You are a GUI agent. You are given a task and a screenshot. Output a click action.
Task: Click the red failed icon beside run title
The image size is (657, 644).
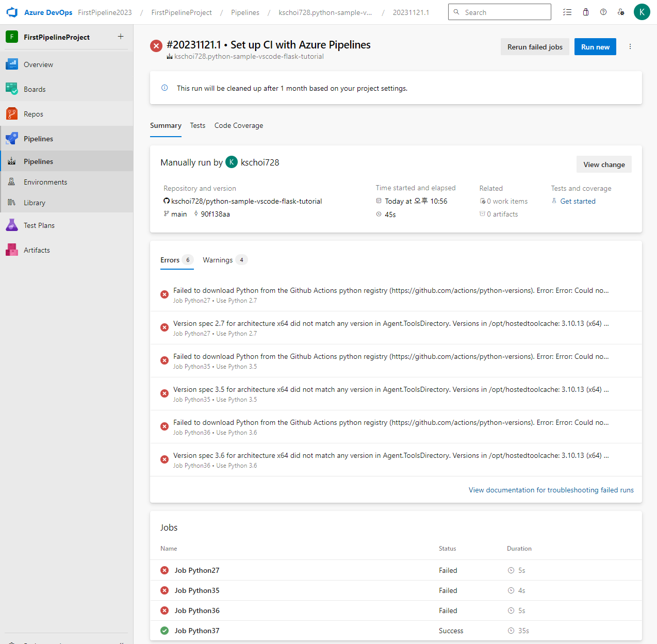click(x=156, y=46)
